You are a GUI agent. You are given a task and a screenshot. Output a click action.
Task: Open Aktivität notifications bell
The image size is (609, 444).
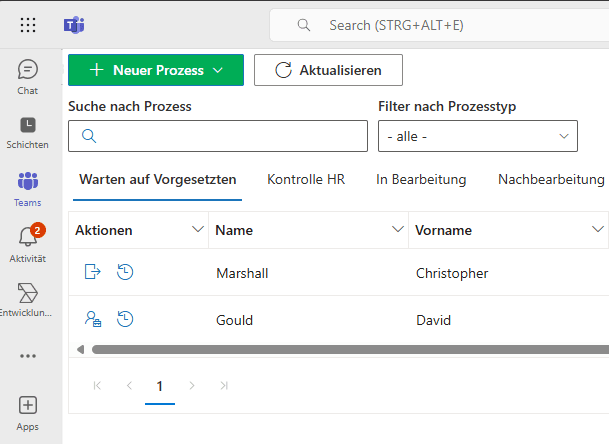(x=28, y=238)
